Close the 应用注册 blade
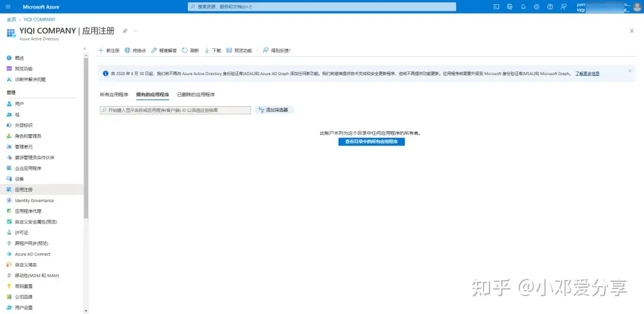Image resolution: width=644 pixels, height=314 pixels. pos(631,31)
